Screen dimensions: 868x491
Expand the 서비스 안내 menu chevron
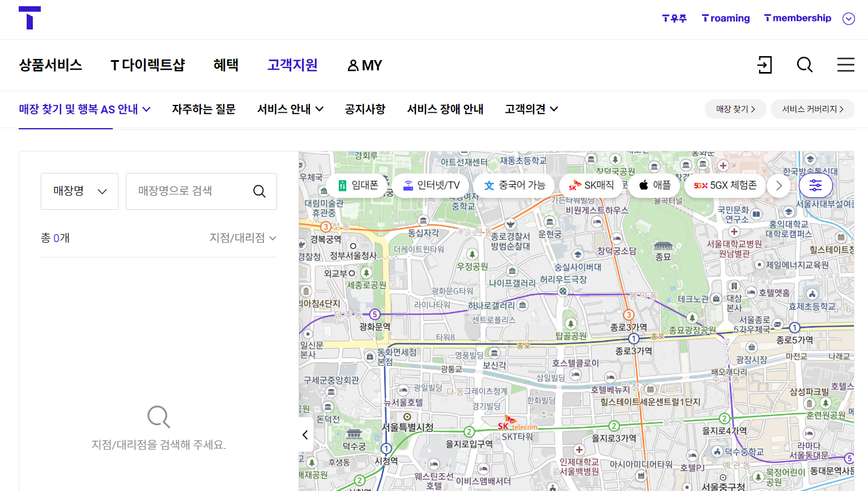coord(320,109)
